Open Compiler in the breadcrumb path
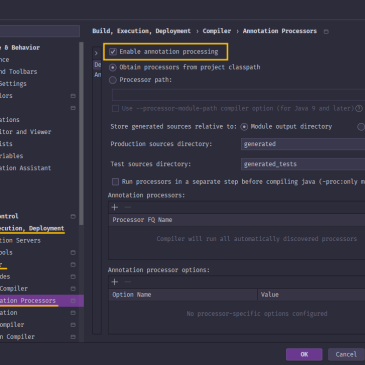Viewport: 365px width, 365px height. pyautogui.click(x=217, y=31)
